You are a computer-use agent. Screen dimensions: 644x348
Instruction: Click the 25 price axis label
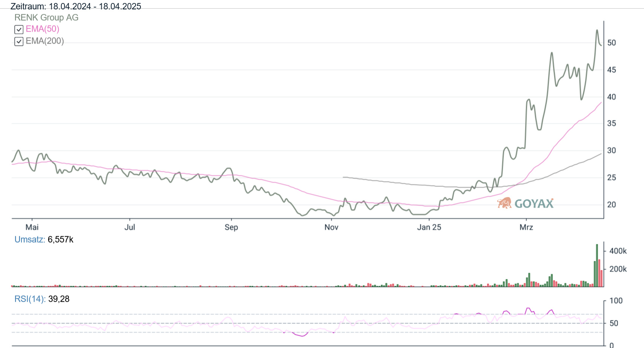[612, 178]
